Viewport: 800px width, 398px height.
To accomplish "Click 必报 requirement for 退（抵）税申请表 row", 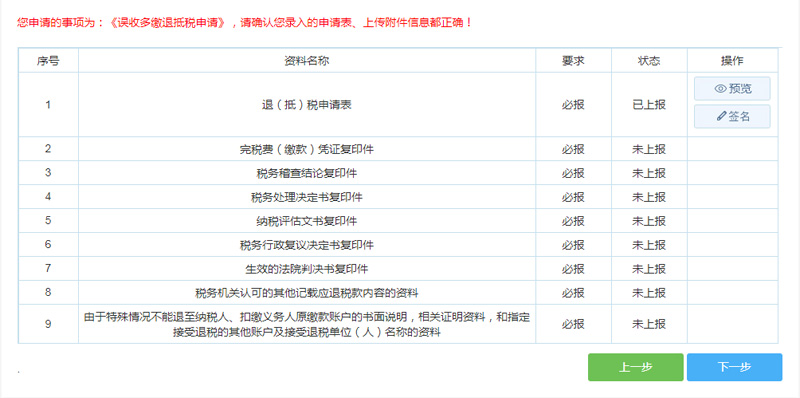I will pyautogui.click(x=573, y=105).
